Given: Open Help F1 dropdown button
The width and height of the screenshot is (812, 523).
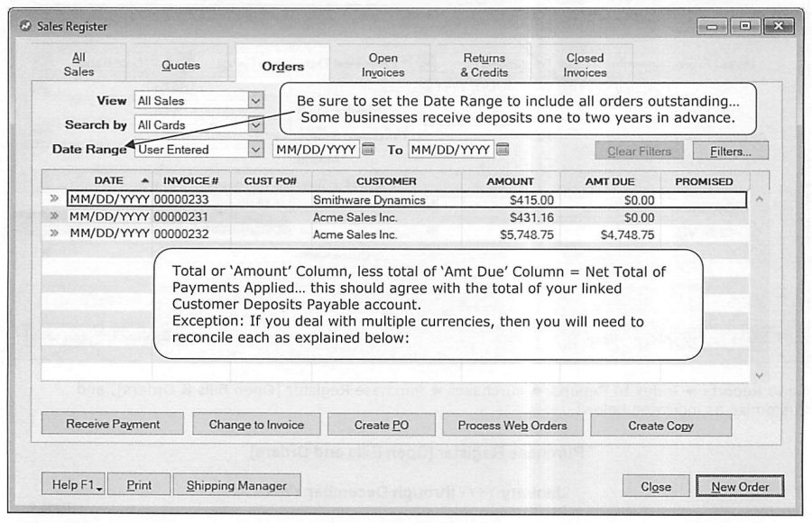Looking at the screenshot, I should (x=74, y=485).
